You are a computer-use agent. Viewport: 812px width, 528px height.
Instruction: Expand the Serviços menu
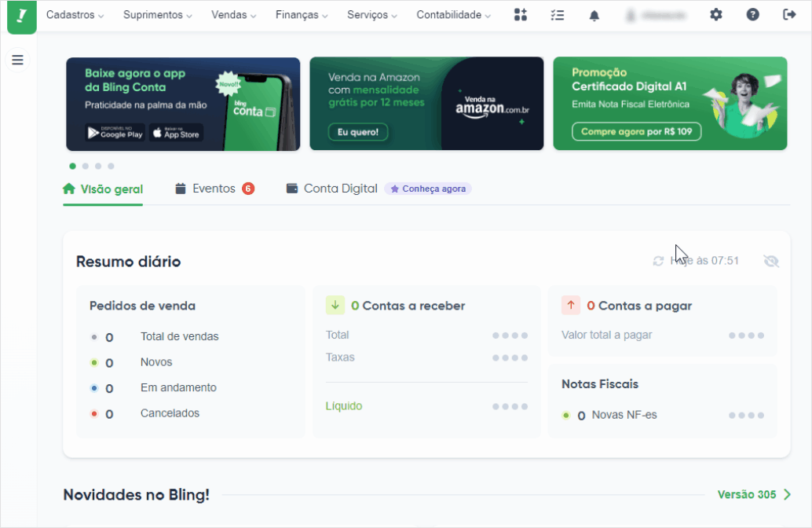[x=371, y=15]
